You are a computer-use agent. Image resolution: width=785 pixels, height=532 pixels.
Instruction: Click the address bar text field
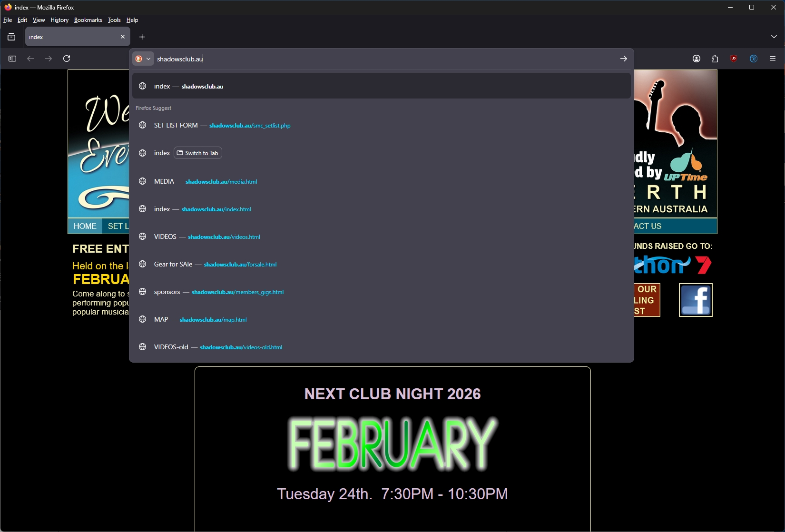pos(381,59)
